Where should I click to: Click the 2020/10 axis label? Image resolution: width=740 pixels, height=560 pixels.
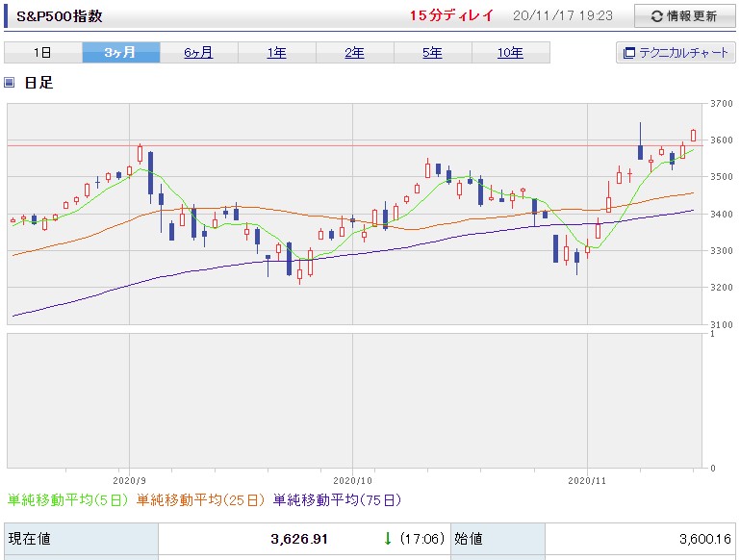click(352, 481)
